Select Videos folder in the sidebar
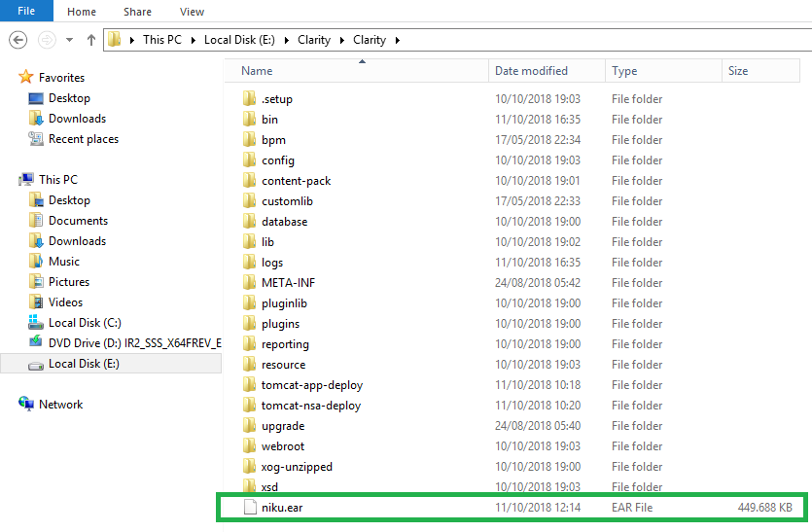The height and width of the screenshot is (532, 812). tap(65, 302)
